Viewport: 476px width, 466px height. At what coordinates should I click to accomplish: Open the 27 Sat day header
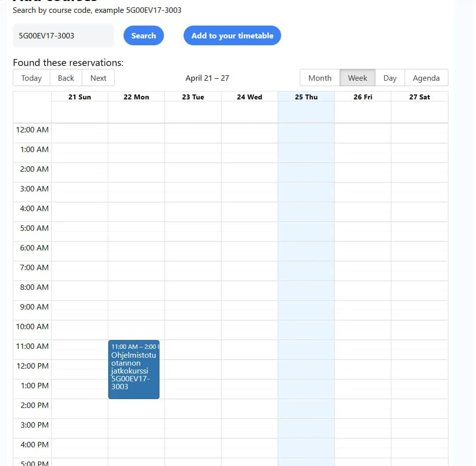click(419, 97)
